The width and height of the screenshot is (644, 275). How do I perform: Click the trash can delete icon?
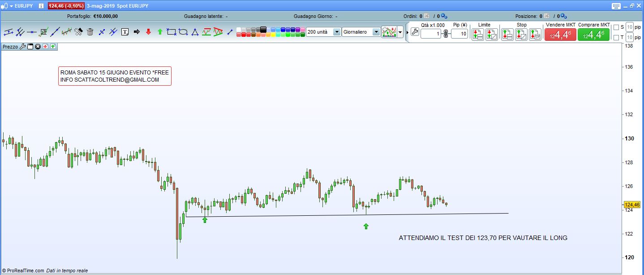click(x=90, y=32)
